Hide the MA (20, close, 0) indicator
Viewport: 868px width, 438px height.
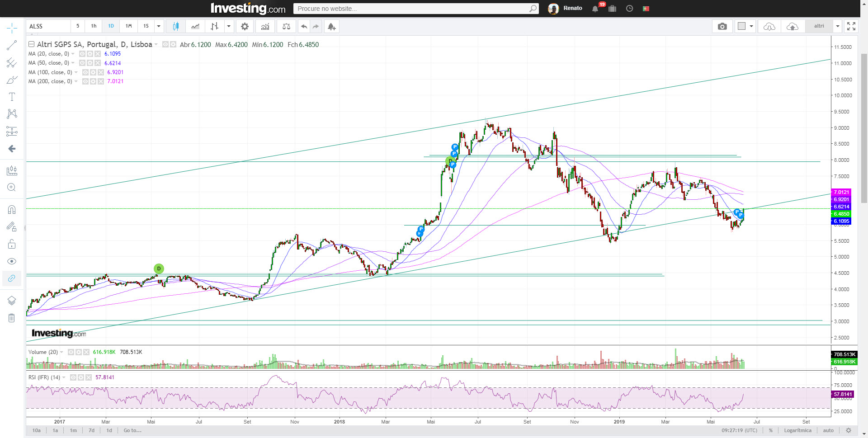coord(82,54)
